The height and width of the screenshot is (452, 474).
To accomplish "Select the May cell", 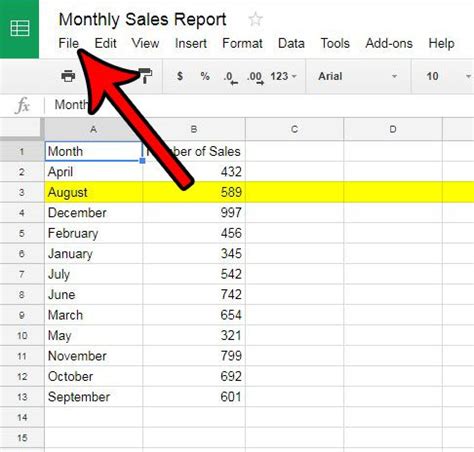I will 94,335.
